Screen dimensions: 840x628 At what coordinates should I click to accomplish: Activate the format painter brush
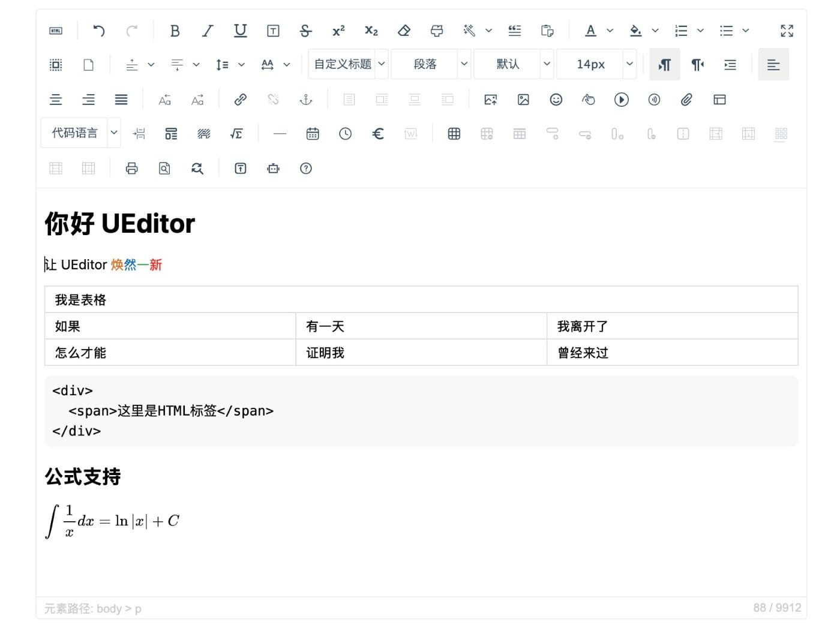coord(437,31)
